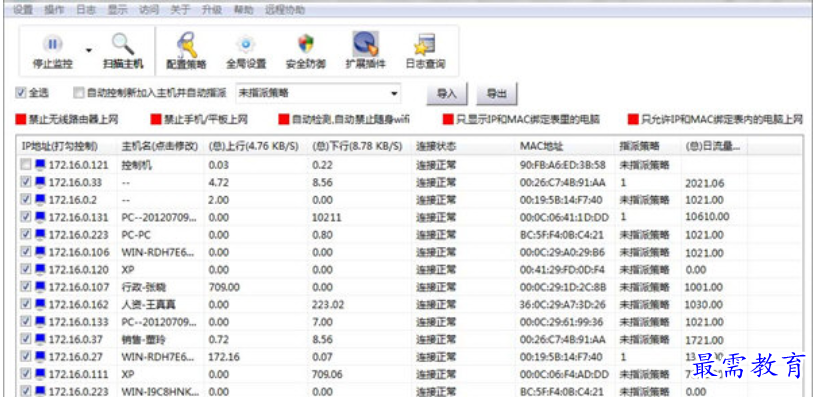Image resolution: width=814 pixels, height=397 pixels.
Task: Click computer icon of 172.16.0.27
Action: tap(40, 357)
